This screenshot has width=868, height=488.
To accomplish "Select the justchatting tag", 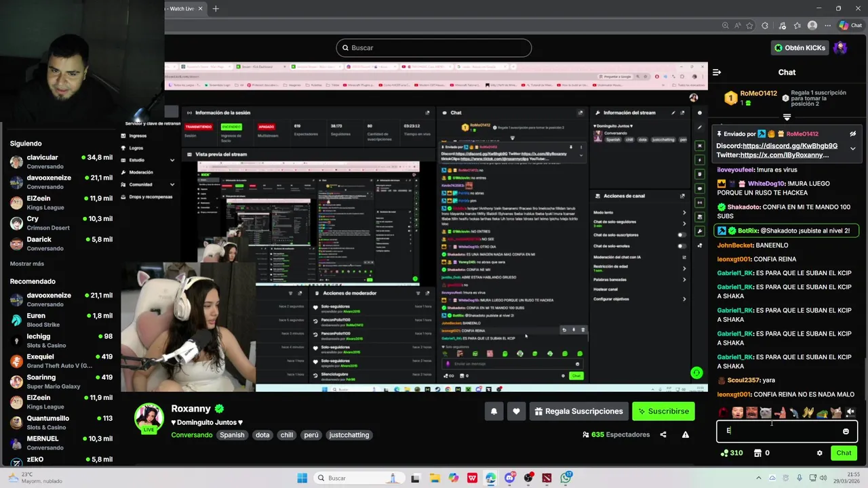I will tap(349, 435).
